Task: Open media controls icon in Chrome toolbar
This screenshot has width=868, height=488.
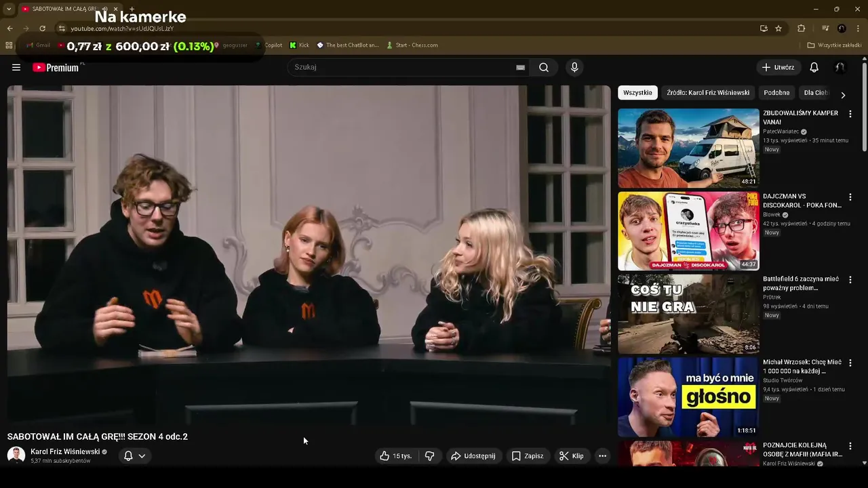Action: [x=825, y=28]
